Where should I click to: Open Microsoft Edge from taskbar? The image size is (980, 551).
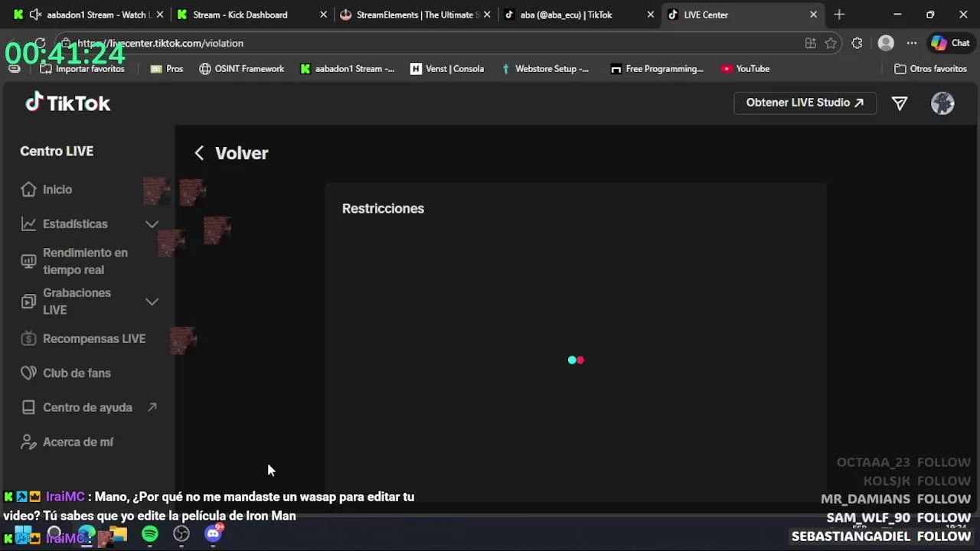coord(87,534)
